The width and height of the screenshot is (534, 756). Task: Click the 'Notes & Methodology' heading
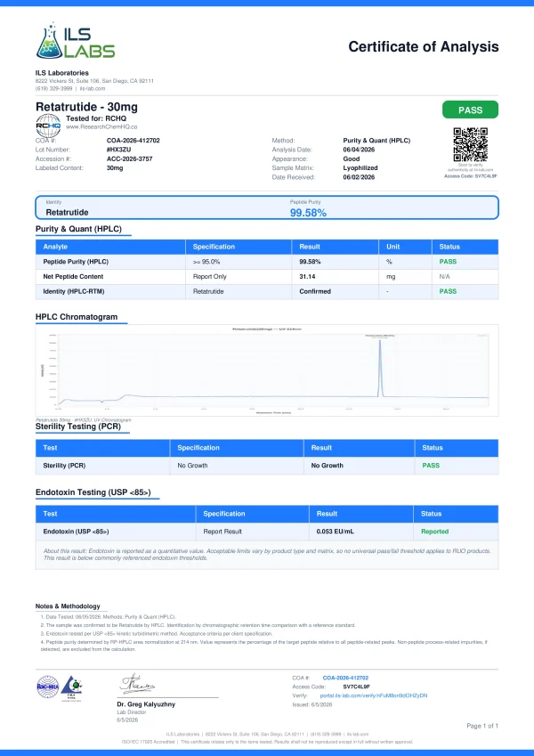[68, 606]
